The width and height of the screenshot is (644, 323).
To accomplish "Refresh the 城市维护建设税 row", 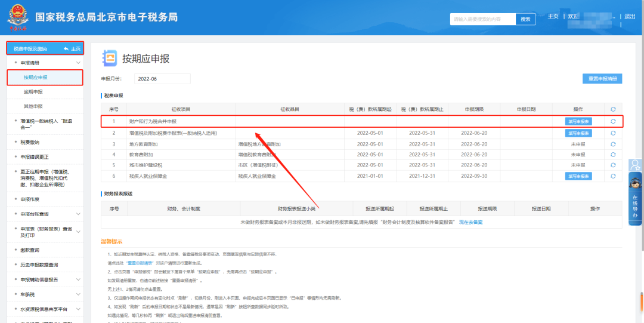I will pos(612,165).
